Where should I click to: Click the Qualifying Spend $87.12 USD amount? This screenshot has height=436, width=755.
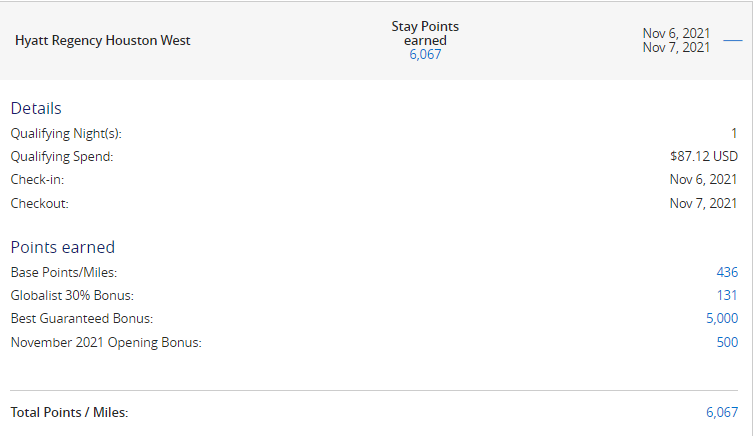coord(703,157)
